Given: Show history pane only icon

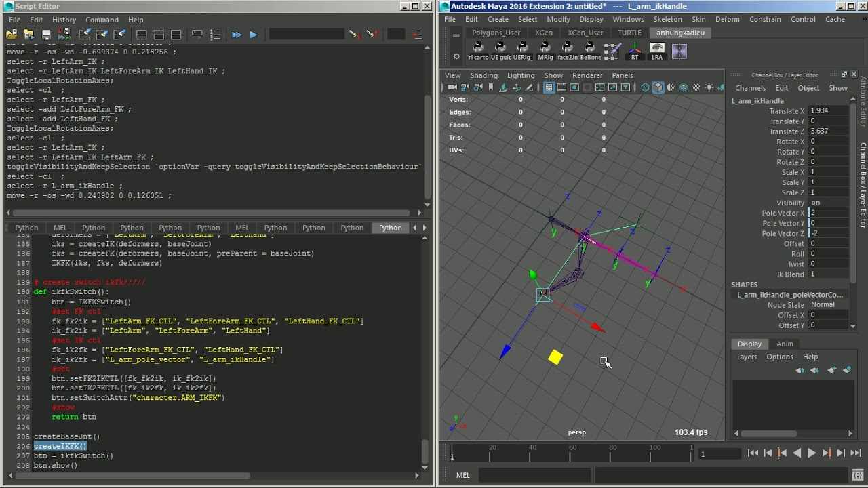Looking at the screenshot, I should click(x=142, y=34).
